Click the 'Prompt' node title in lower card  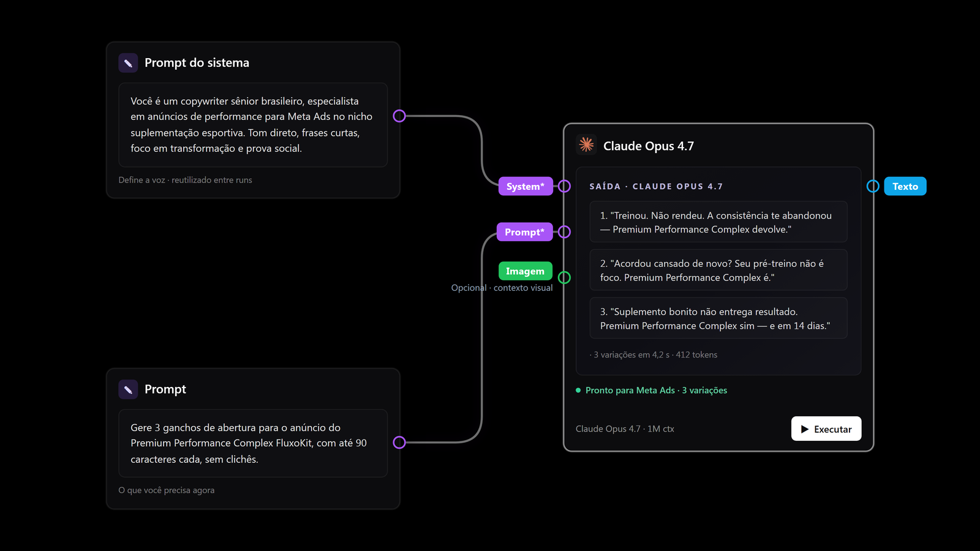pyautogui.click(x=165, y=389)
